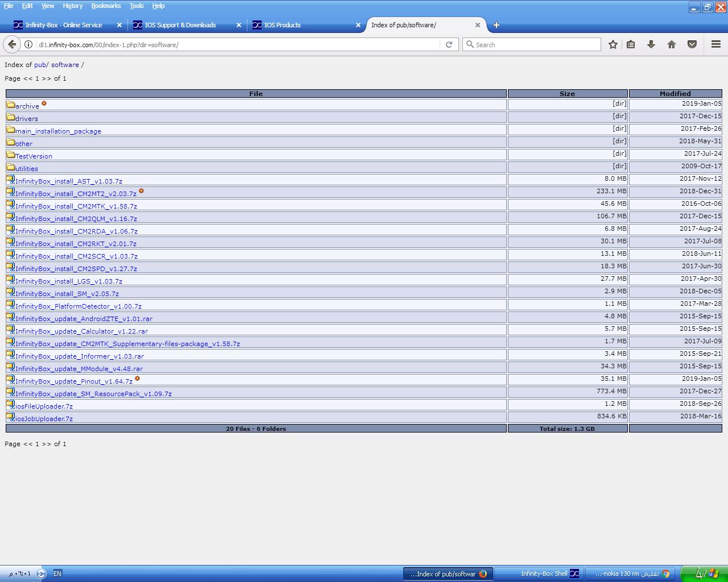Click the drivers folder icon
Viewport: 728px width, 582px height.
tap(11, 117)
